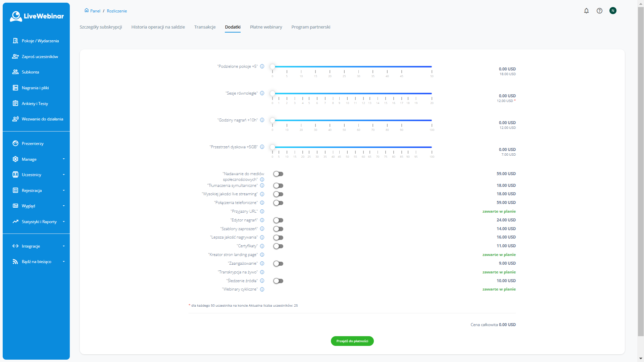
Task: Enable the Śledzenie źródła toggle
Action: point(278,281)
